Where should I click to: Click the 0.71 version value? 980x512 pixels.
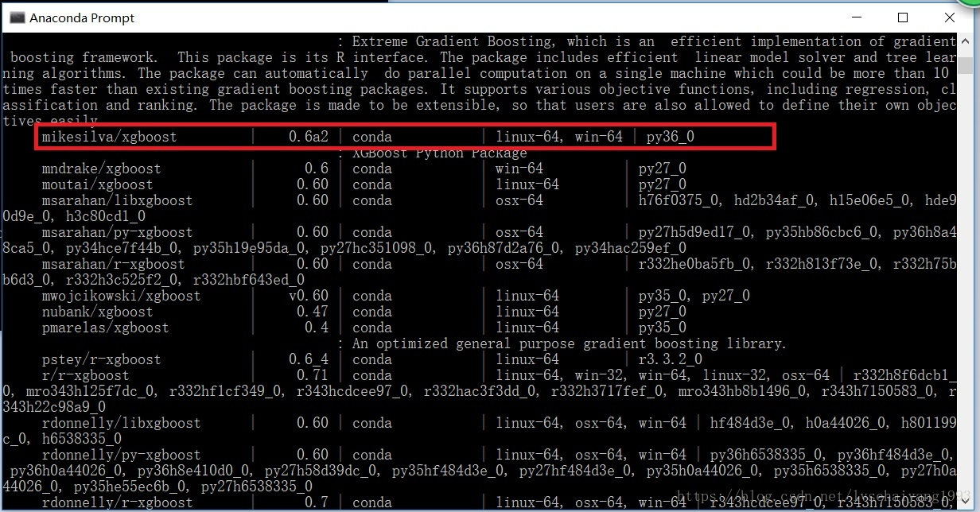tap(313, 375)
